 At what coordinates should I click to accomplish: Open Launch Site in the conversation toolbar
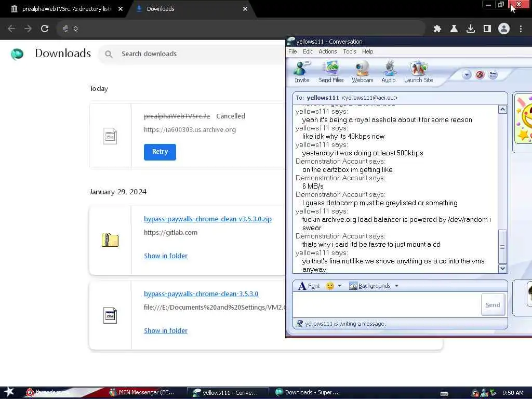coord(418,72)
